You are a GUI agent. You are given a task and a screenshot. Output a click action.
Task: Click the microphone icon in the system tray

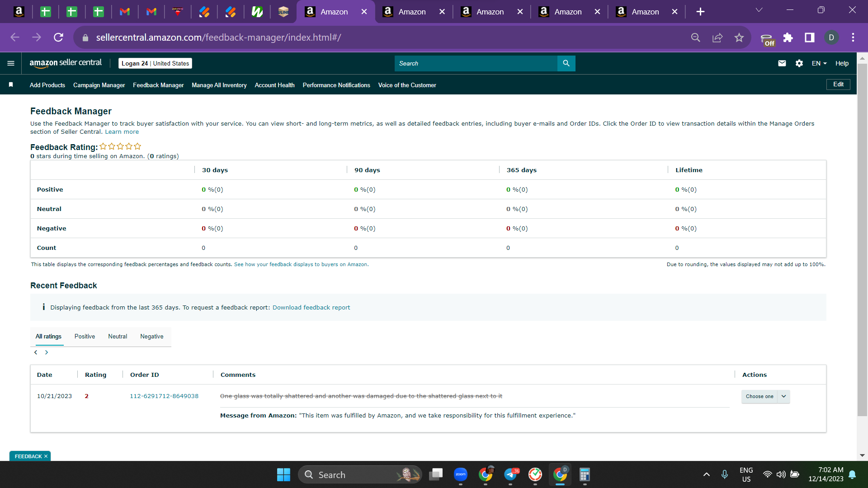(725, 474)
